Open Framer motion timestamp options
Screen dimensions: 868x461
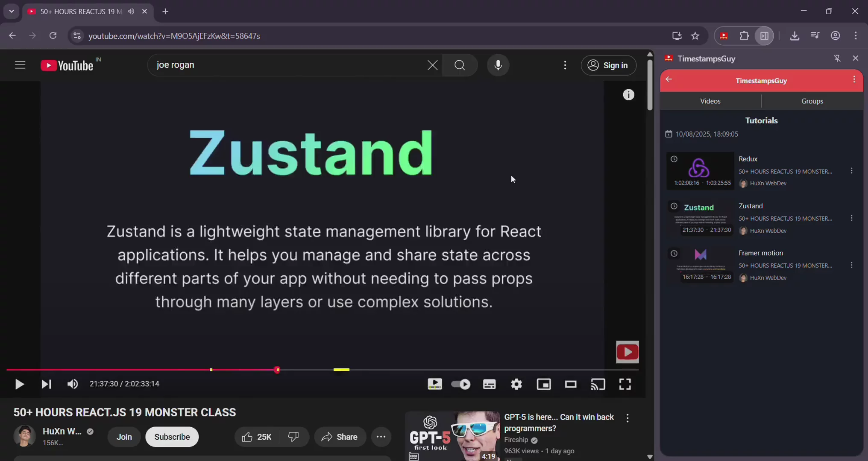[851, 265]
